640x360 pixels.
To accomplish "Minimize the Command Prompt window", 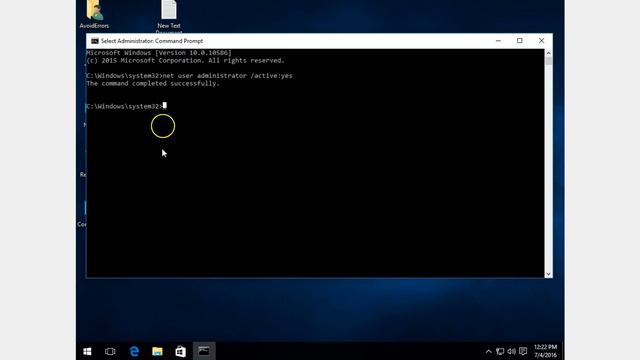I will click(498, 41).
